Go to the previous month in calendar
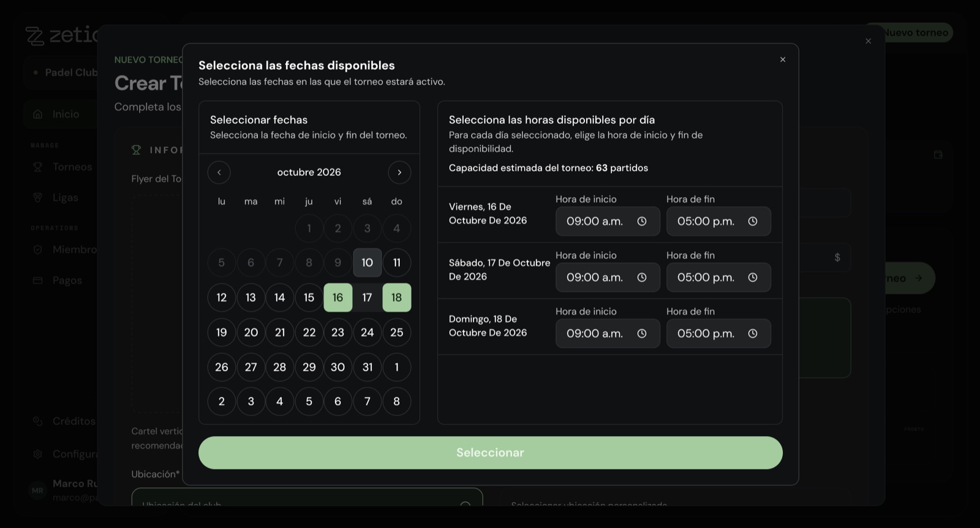The image size is (980, 528). tap(219, 173)
